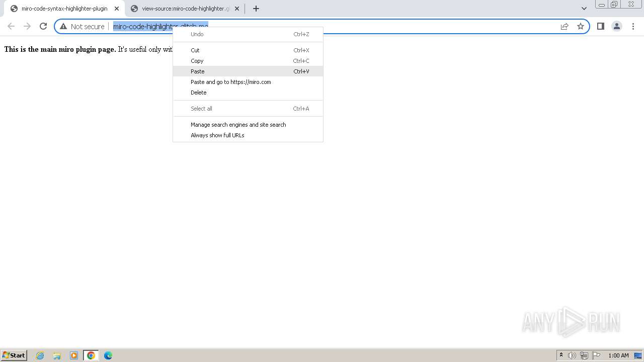Toggle the browser side panel
Image resolution: width=644 pixels, height=362 pixels.
pyautogui.click(x=601, y=26)
